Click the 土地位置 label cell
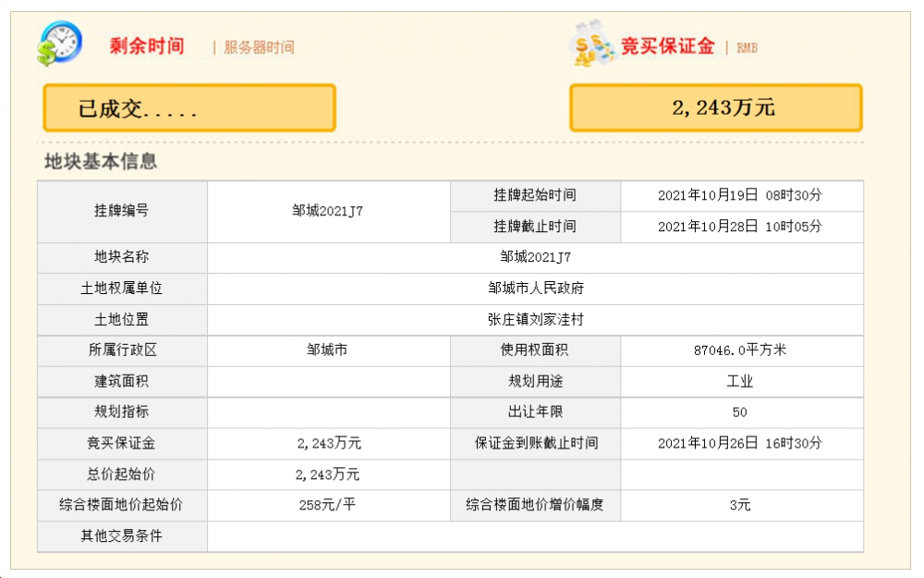This screenshot has height=578, width=924. 122,320
